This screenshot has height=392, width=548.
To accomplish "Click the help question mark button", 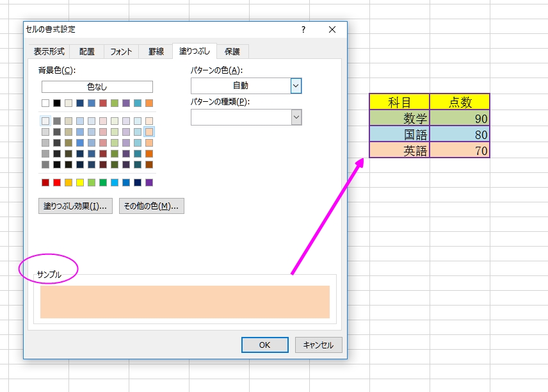I will point(303,29).
